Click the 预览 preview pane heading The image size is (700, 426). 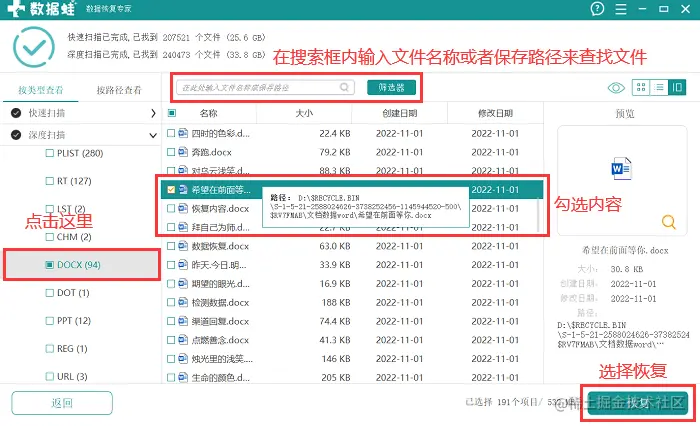click(625, 114)
